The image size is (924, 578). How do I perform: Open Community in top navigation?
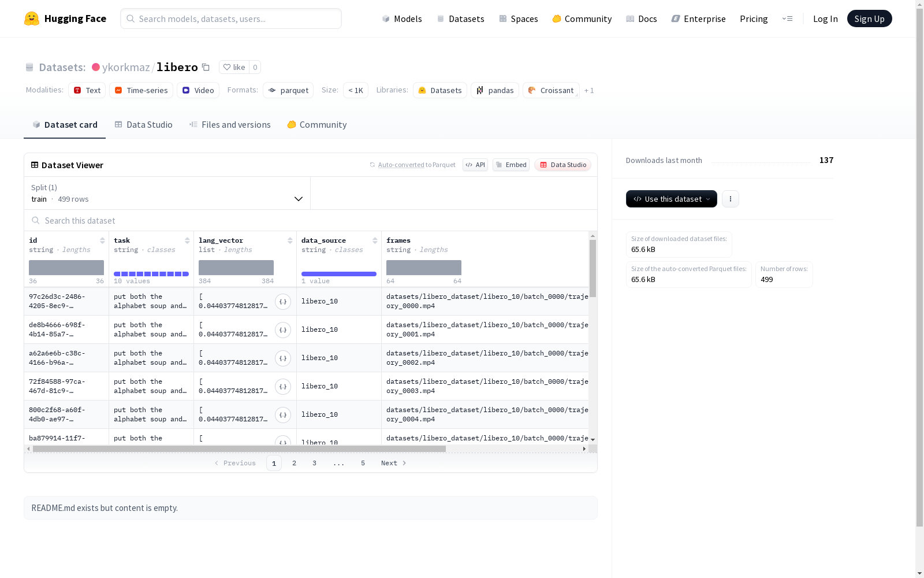point(582,18)
